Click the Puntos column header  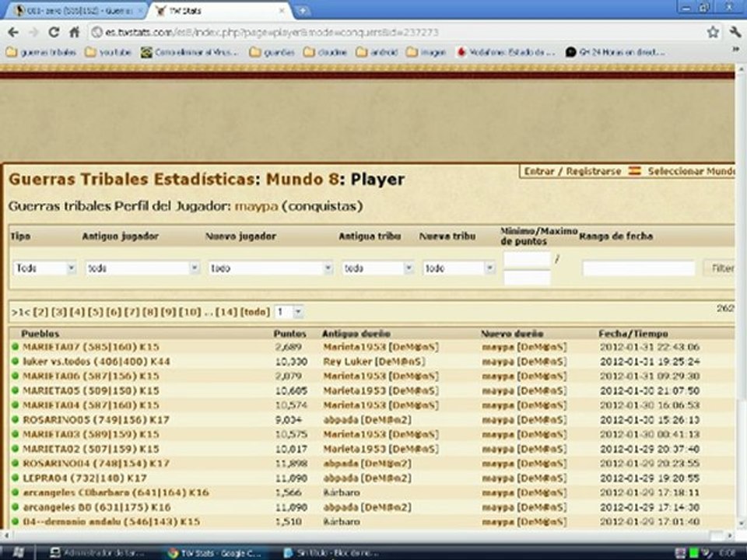pos(289,334)
